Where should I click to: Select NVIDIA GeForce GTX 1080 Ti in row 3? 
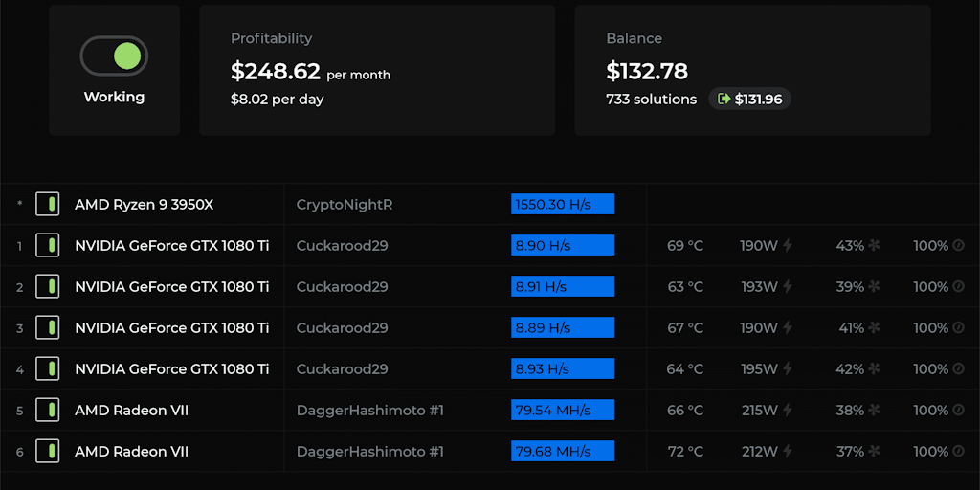[172, 328]
